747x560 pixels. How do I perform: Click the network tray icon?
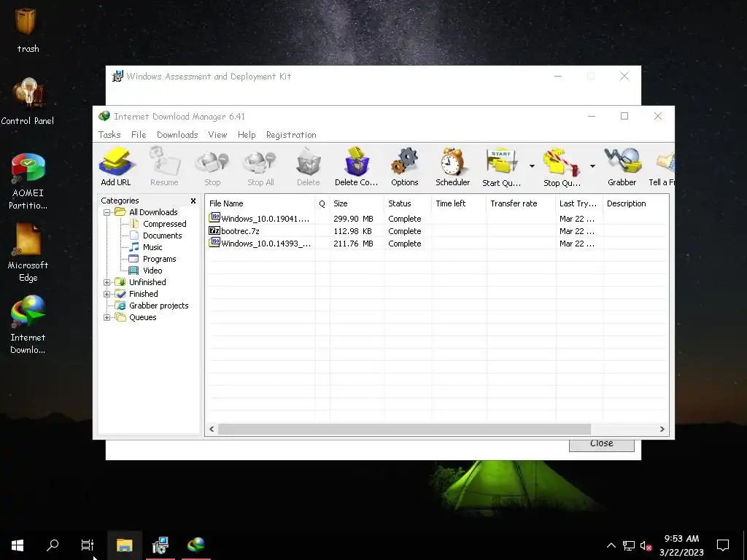[628, 545]
